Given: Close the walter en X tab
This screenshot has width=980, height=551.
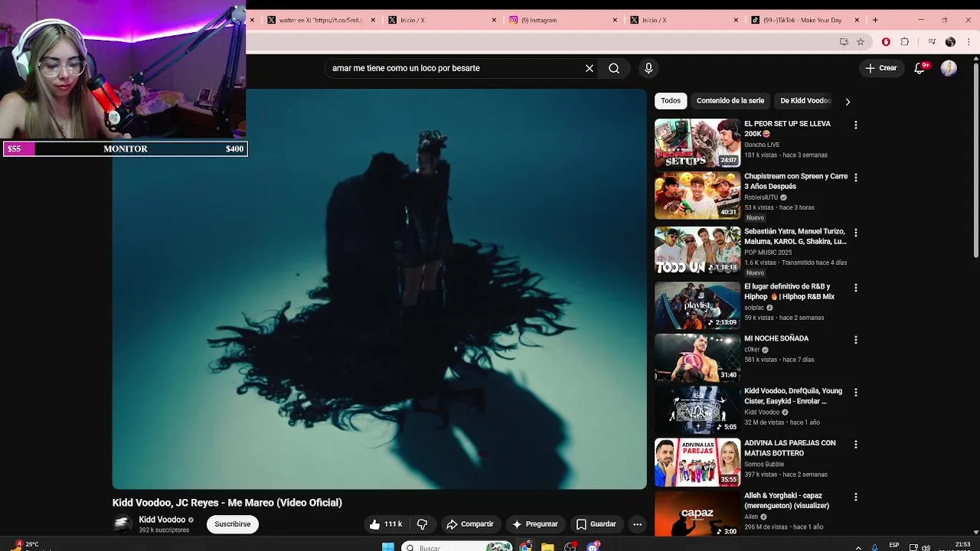Looking at the screenshot, I should tap(373, 20).
